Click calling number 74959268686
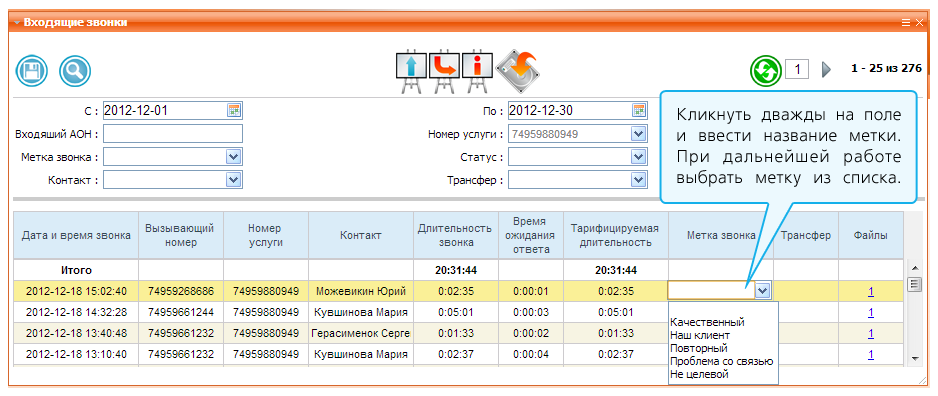Image resolution: width=938 pixels, height=396 pixels. [181, 291]
